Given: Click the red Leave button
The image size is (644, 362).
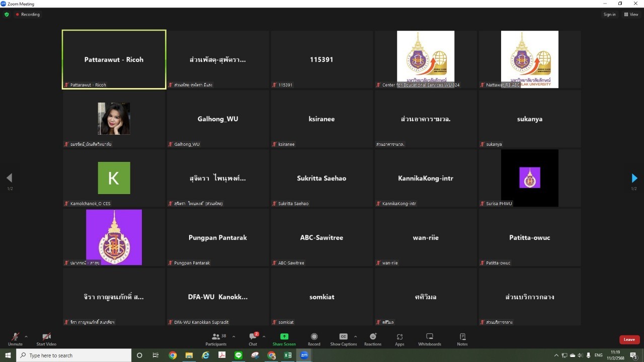Looking at the screenshot, I should point(629,339).
